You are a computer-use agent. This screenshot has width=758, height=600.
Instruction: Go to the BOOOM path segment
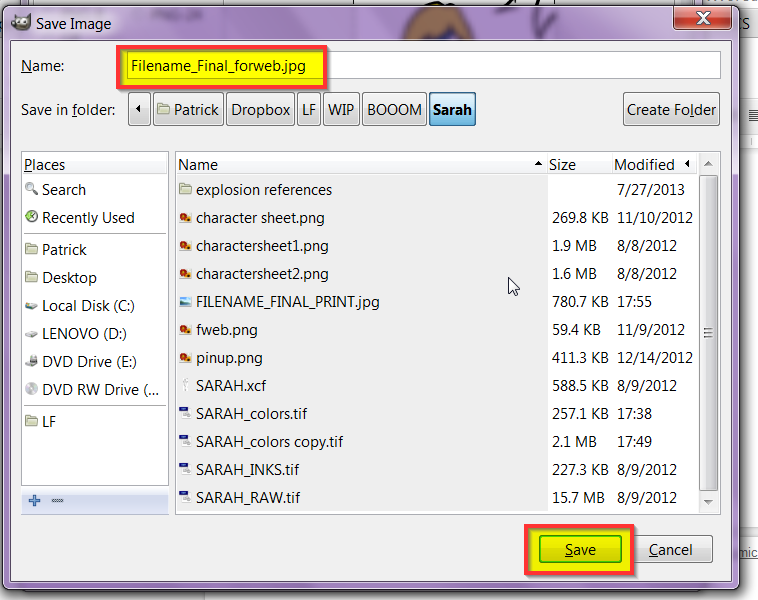coord(394,109)
